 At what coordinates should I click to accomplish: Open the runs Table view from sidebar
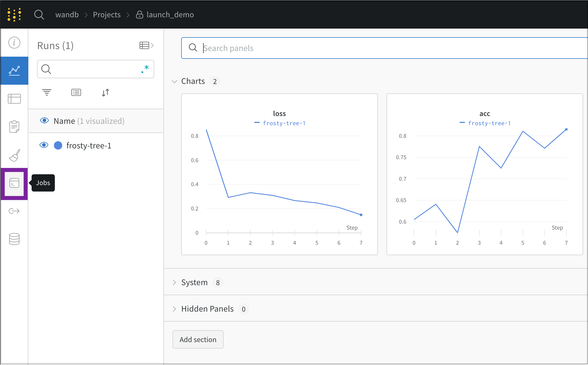coord(14,99)
